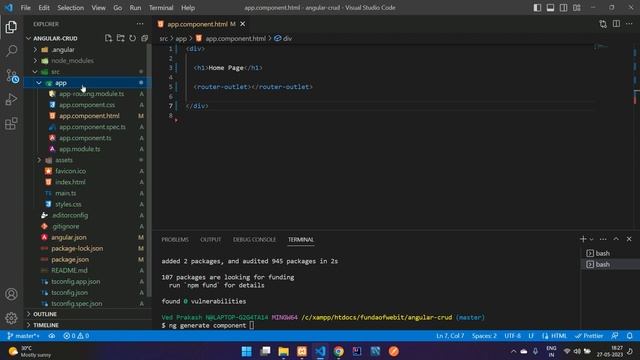
Task: Change cursor position Ln 7, Col 7
Action: pos(450,336)
